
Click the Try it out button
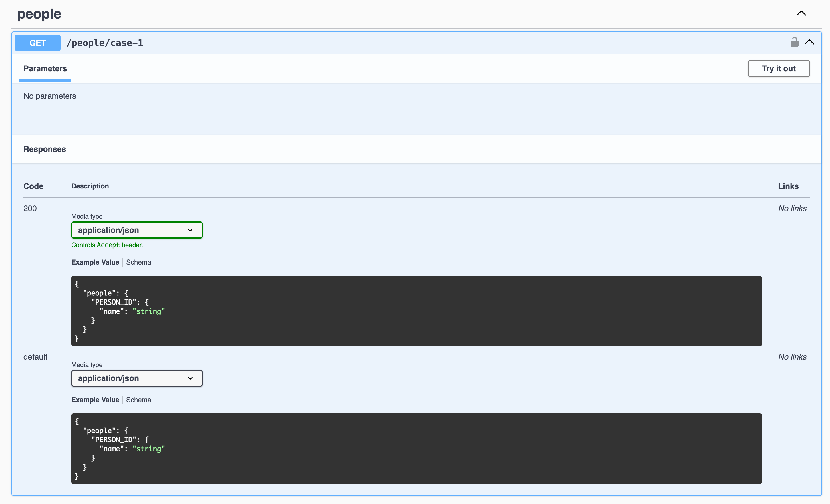pyautogui.click(x=778, y=68)
